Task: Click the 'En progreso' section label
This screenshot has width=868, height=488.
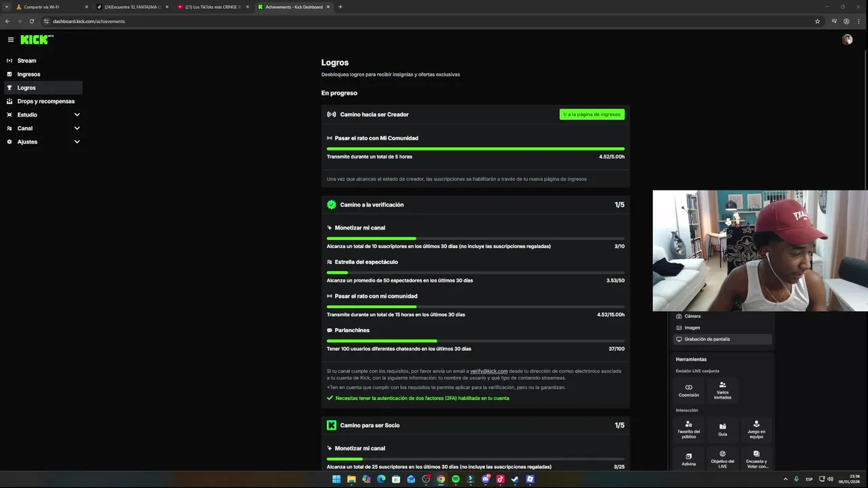Action: [x=339, y=93]
